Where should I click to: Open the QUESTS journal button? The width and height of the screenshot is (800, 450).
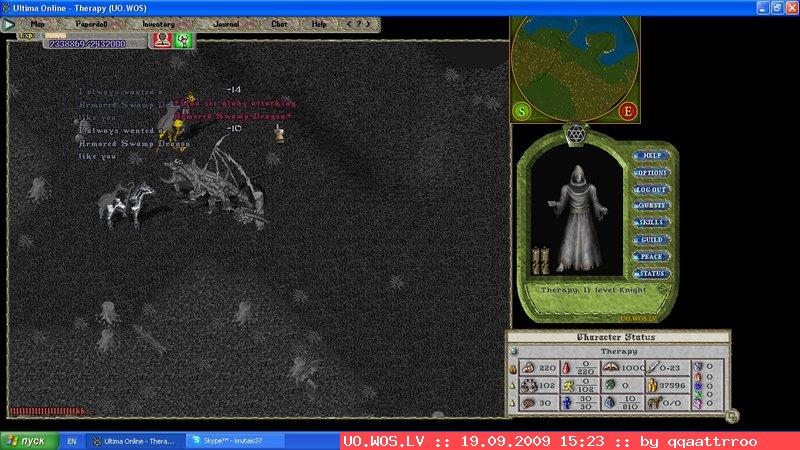click(x=652, y=206)
